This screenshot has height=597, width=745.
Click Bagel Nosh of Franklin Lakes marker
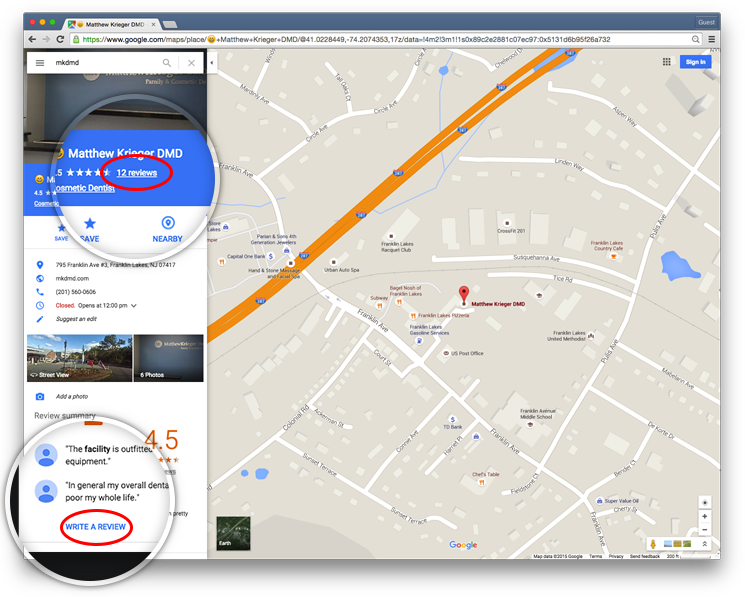pyautogui.click(x=399, y=302)
